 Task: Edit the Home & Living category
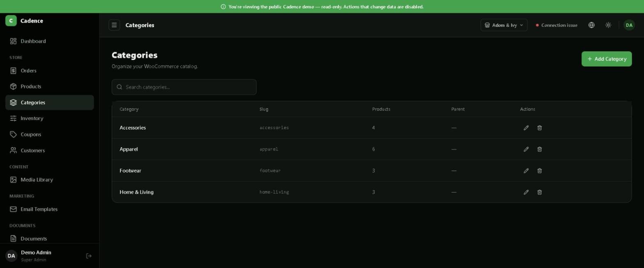coord(526,192)
